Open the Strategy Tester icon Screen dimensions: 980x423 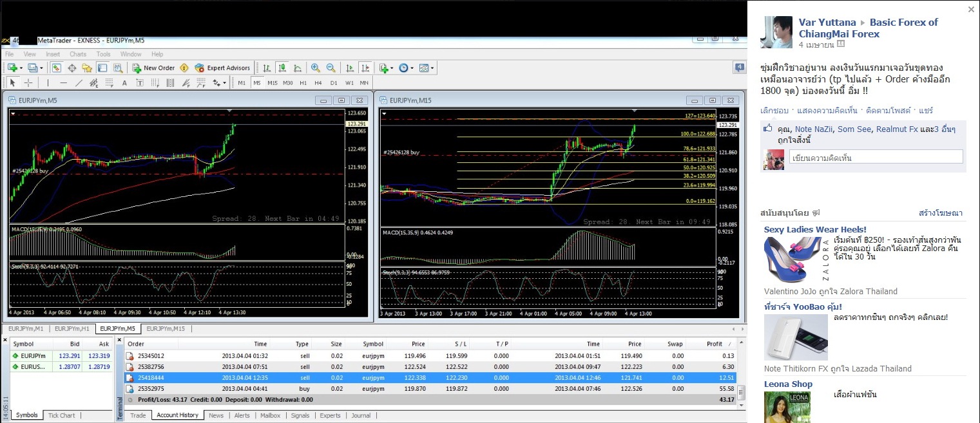[x=118, y=68]
